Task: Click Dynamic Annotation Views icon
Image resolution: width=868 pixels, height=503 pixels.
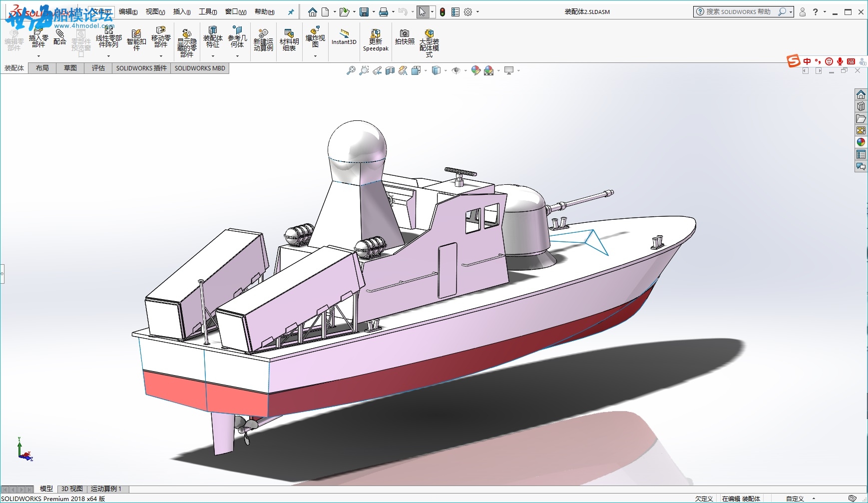Action: tap(403, 70)
